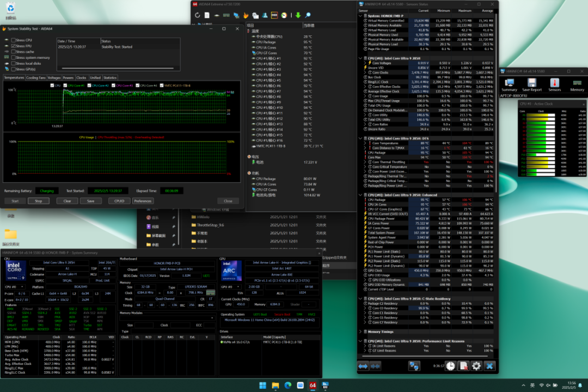Viewport: 588px width, 392px height.
Task: Click AIDA64 icon on taskbar
Action: click(x=313, y=385)
